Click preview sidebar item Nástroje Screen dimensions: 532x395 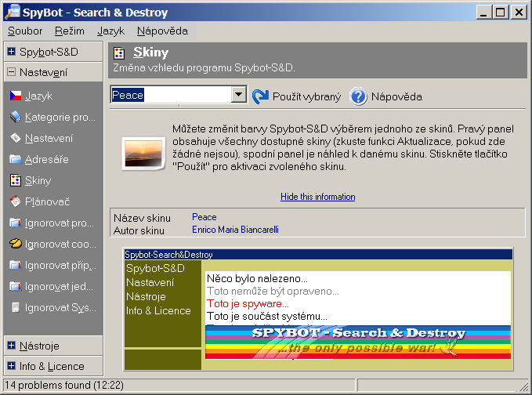[146, 296]
